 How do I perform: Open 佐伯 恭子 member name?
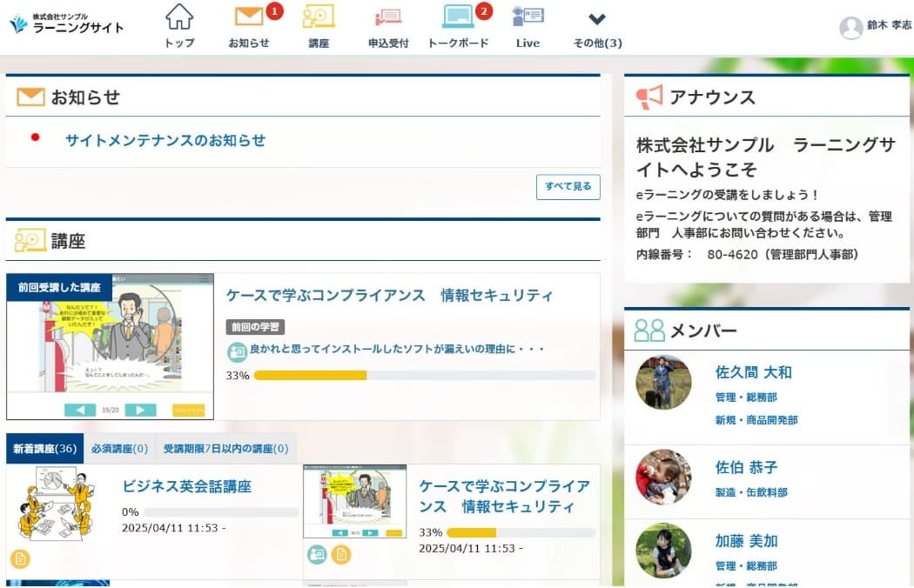(747, 467)
